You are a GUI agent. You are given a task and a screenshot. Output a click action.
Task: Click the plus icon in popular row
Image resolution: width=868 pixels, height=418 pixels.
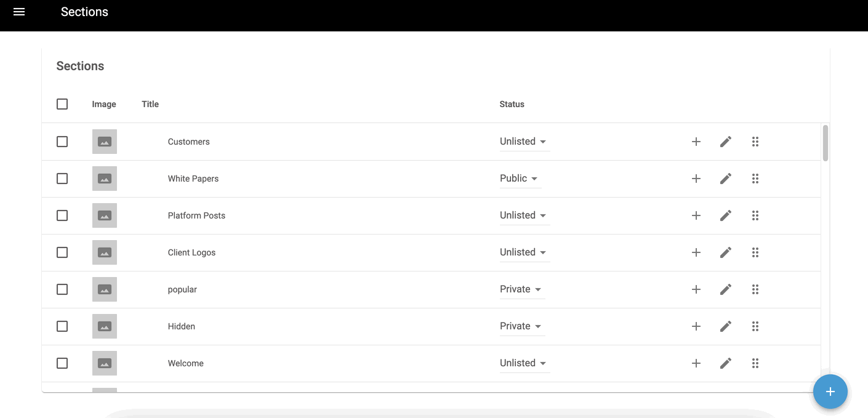[696, 289]
